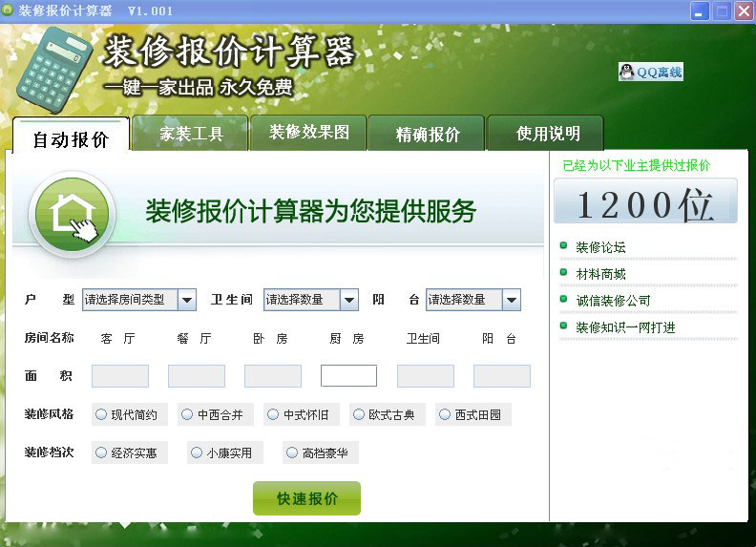Select the 小康实用 grade option
The image size is (756, 547).
pos(196,452)
